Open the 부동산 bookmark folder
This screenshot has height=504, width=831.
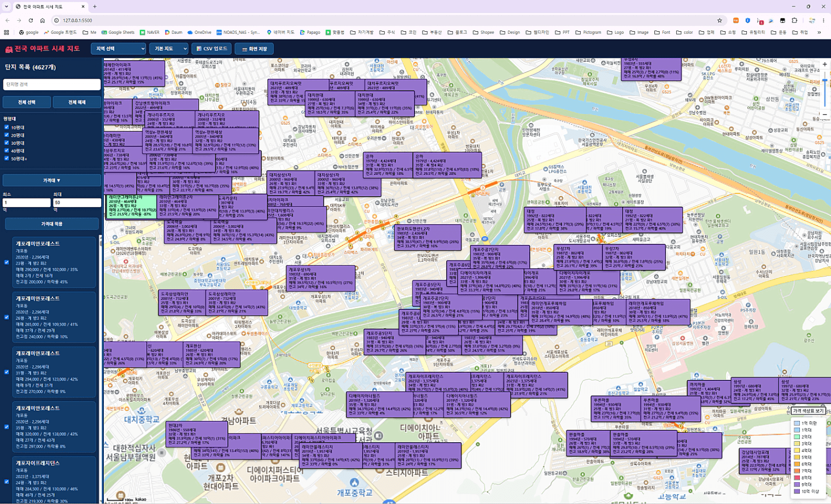[x=432, y=32]
